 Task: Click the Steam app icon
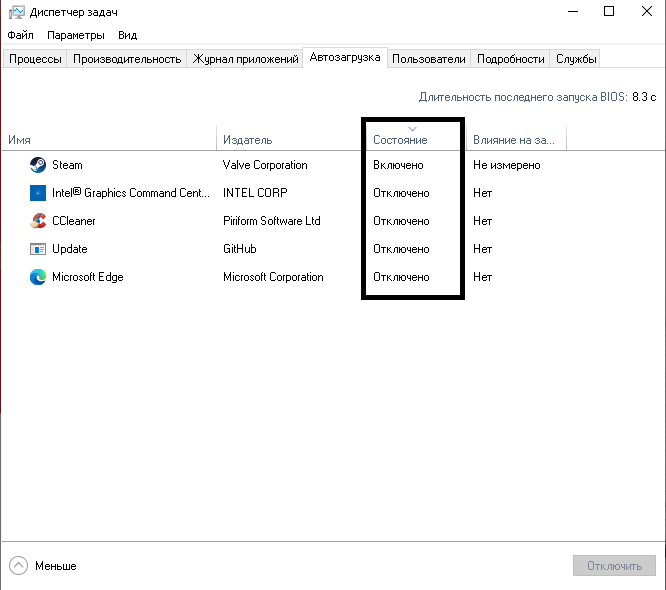pyautogui.click(x=38, y=165)
